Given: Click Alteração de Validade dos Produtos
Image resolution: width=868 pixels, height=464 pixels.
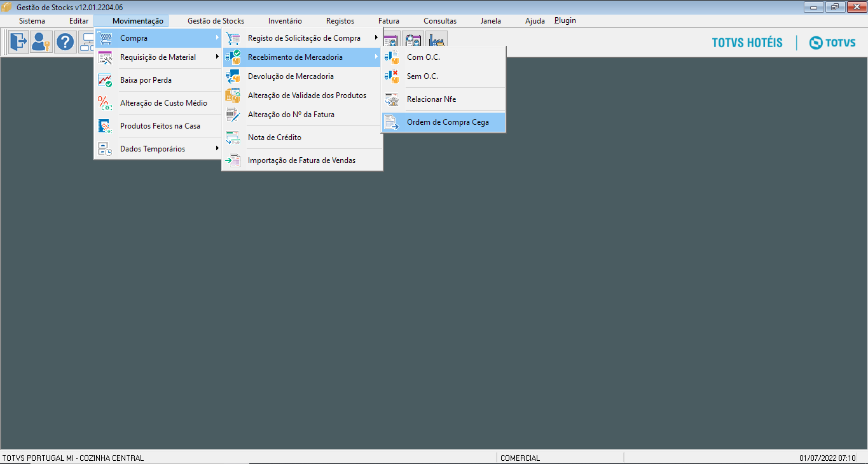Looking at the screenshot, I should [x=307, y=95].
